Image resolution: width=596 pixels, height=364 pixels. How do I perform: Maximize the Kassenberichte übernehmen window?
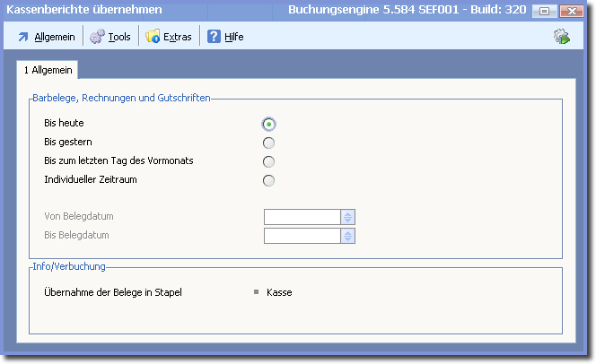coord(545,12)
